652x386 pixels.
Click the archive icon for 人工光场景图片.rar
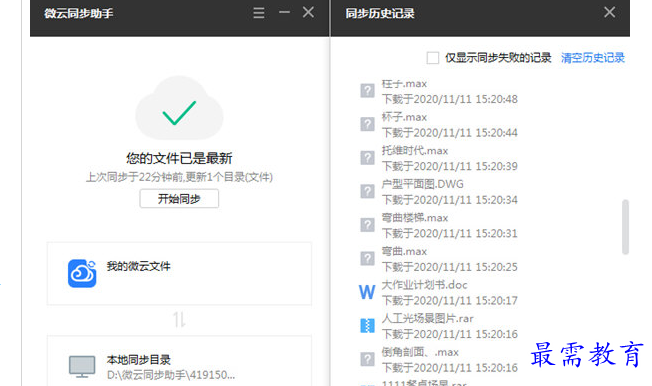tap(367, 326)
